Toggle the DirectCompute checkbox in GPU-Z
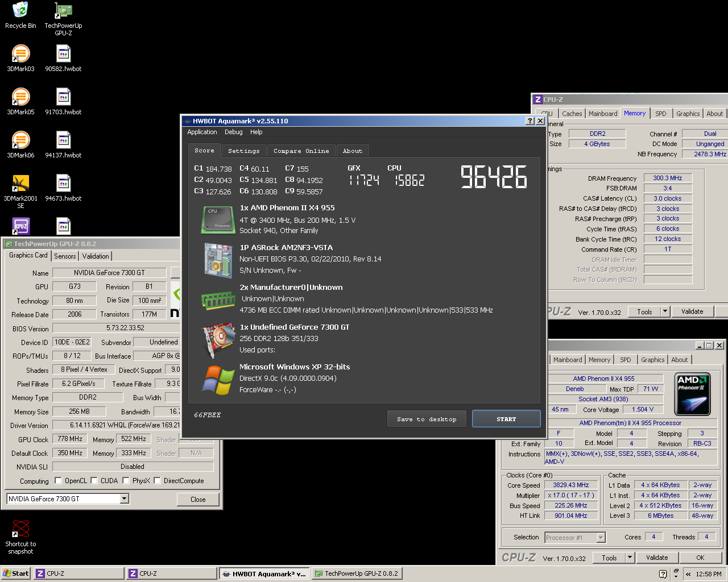 click(x=157, y=481)
